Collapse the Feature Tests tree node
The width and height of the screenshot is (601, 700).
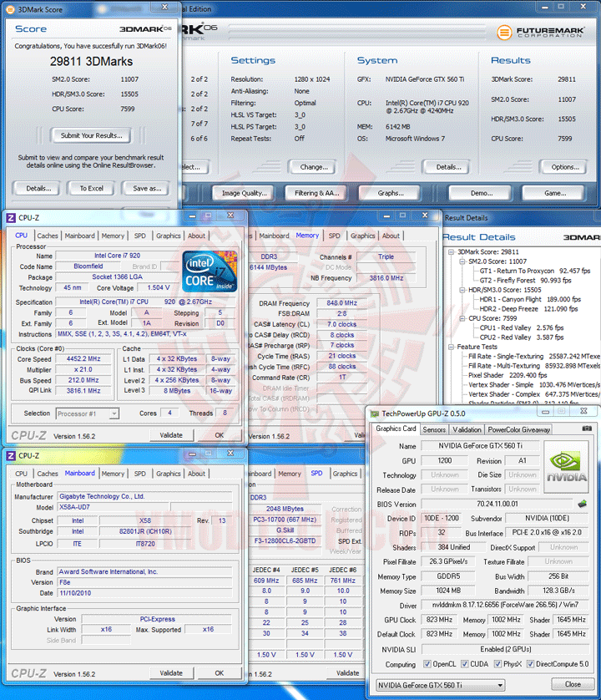pos(451,347)
